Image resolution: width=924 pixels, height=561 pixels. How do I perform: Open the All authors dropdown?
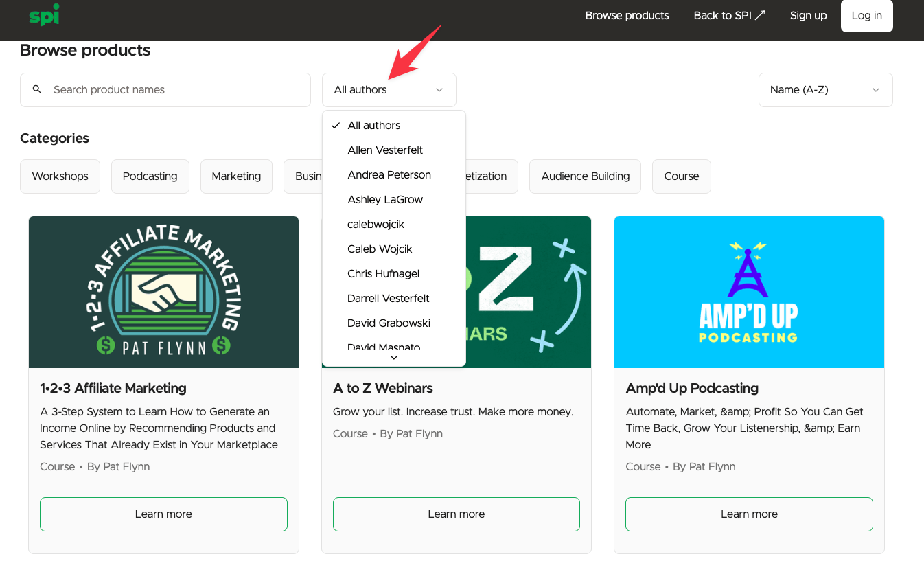(389, 90)
